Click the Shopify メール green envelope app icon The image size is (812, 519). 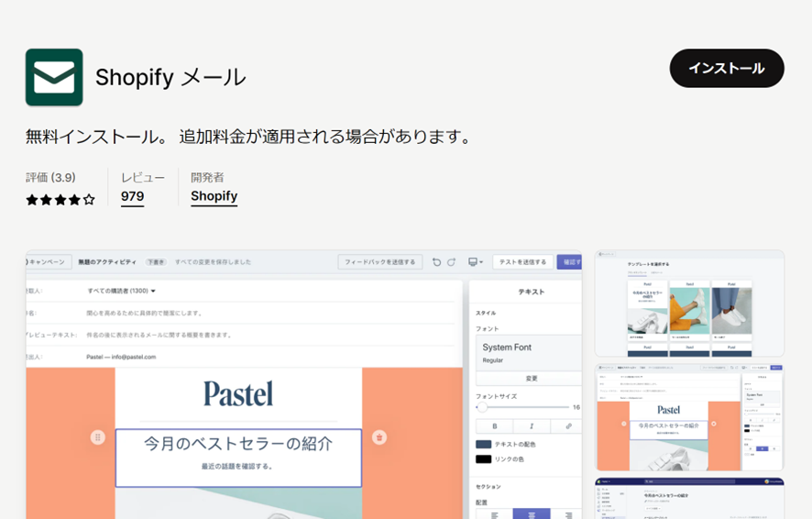[x=54, y=77]
